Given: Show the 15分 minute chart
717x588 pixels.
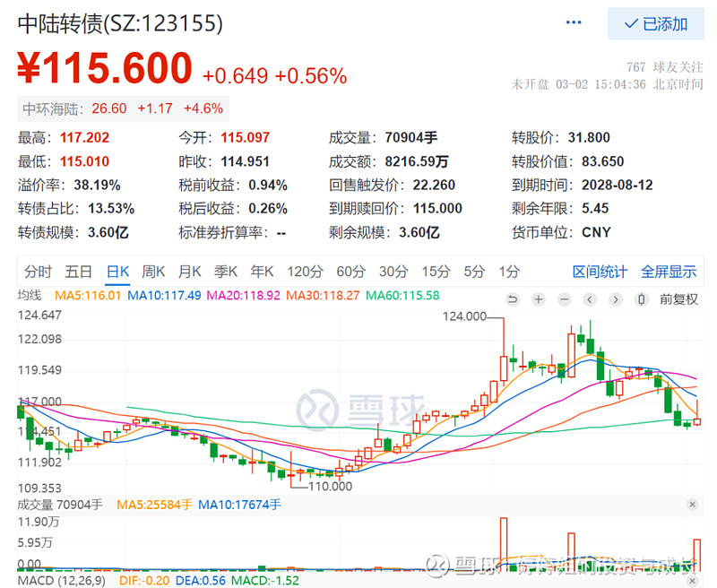Looking at the screenshot, I should coord(436,272).
